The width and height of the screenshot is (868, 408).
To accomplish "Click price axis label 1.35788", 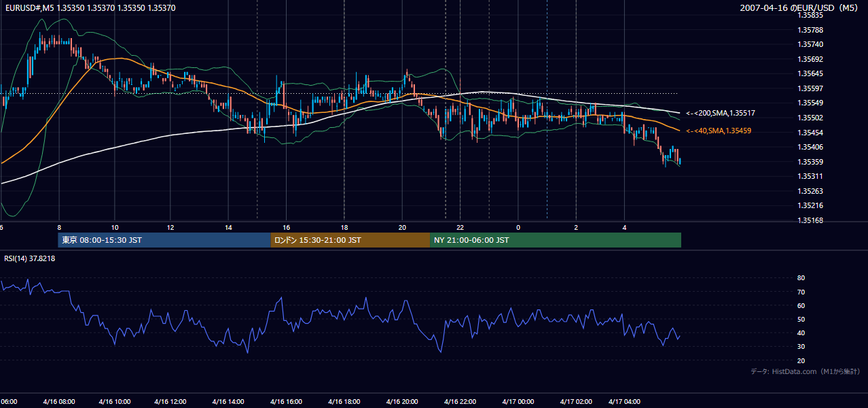I will coord(811,30).
